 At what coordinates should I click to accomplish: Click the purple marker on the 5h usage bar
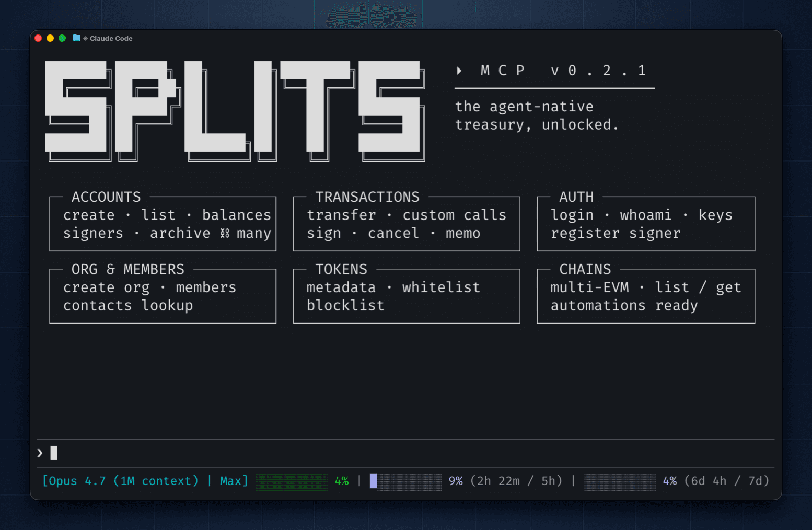[373, 481]
